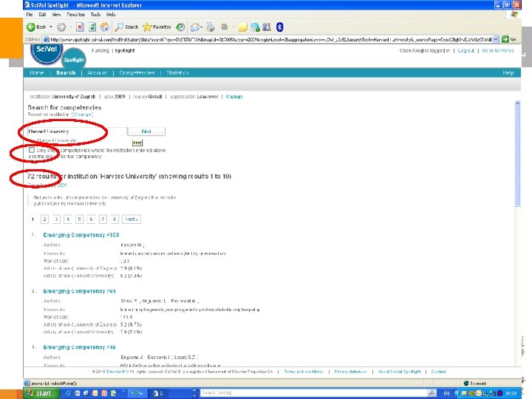532x399 pixels.
Task: Go to results page 6
Action: click(91, 219)
